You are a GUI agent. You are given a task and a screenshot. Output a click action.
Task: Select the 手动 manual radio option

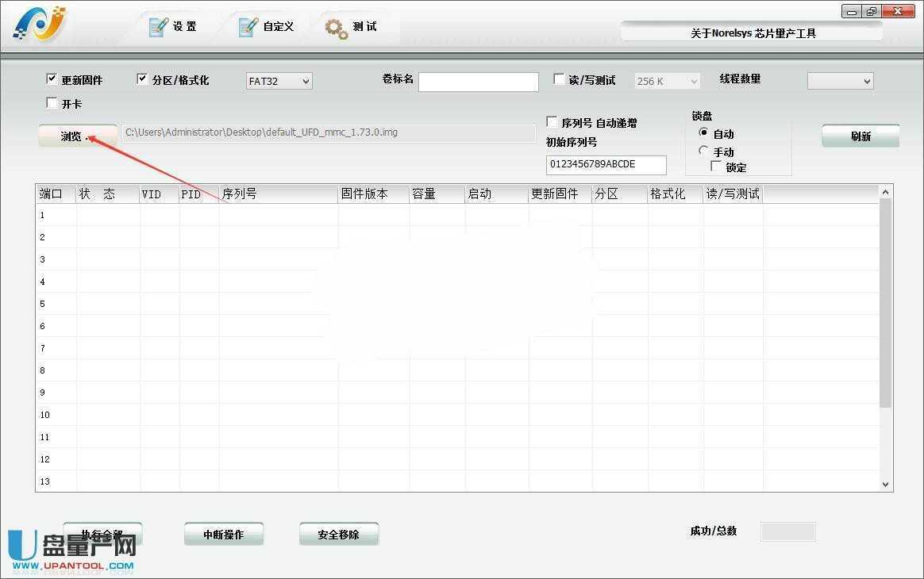(x=703, y=151)
